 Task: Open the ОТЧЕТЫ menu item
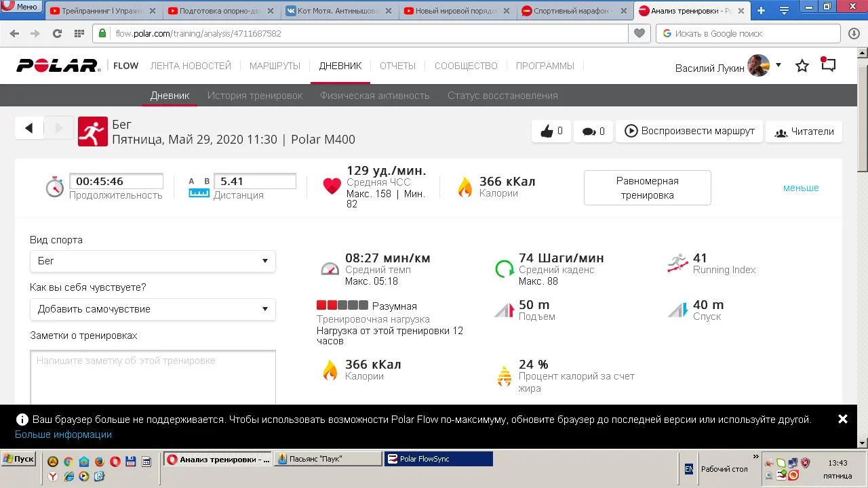pos(397,66)
